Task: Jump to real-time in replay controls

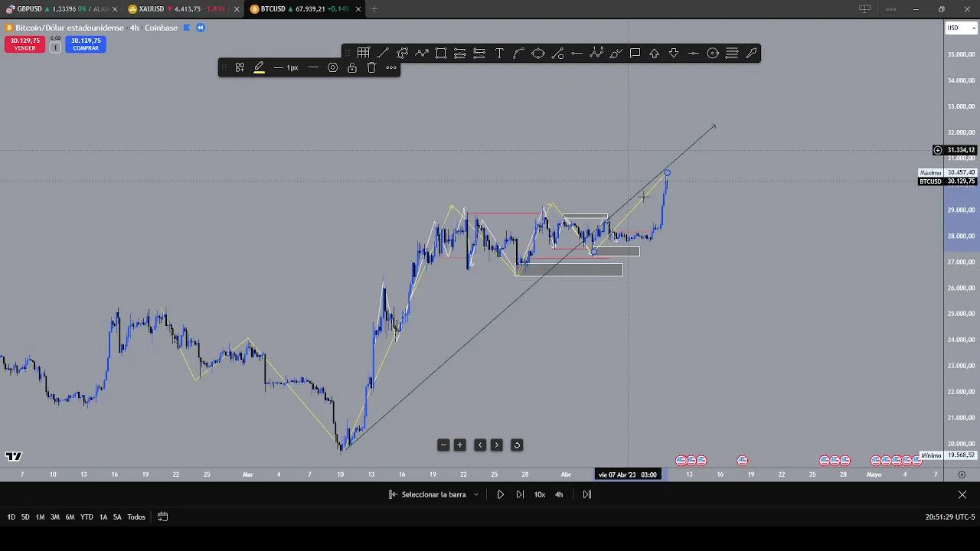Action: pyautogui.click(x=587, y=494)
